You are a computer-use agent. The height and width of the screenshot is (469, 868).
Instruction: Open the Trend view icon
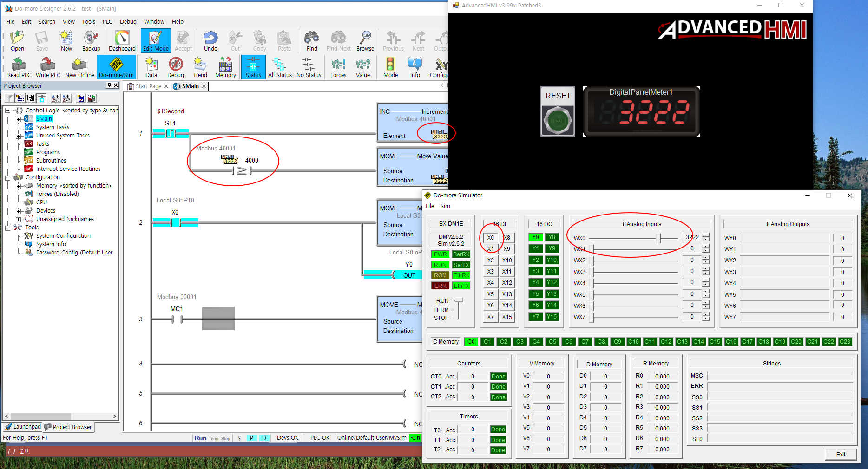[x=200, y=67]
